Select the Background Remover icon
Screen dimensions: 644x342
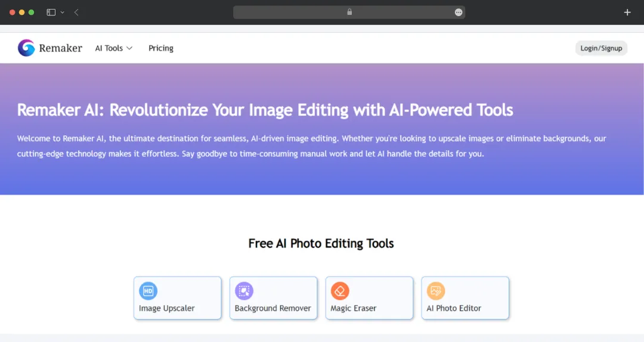(244, 291)
